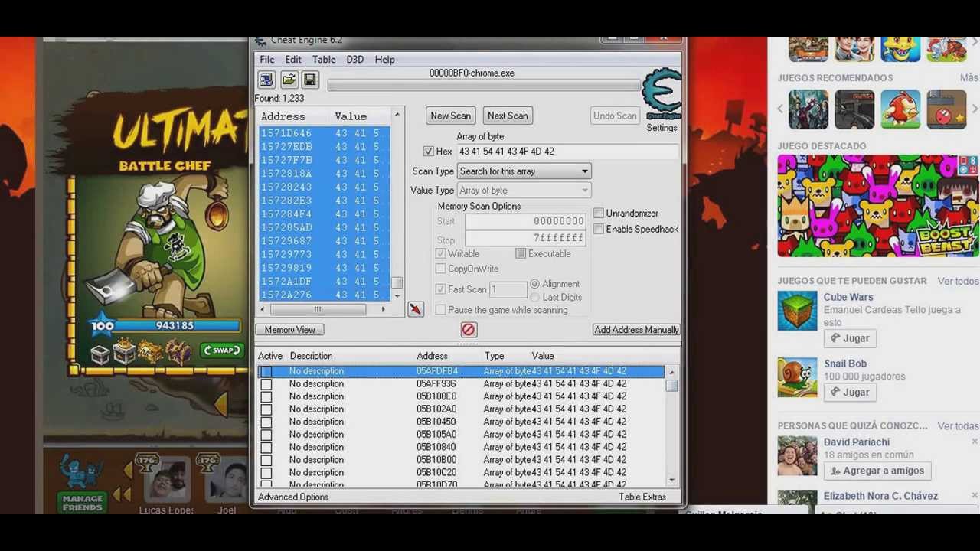Image resolution: width=980 pixels, height=551 pixels.
Task: Click the Start address field
Action: 525,221
